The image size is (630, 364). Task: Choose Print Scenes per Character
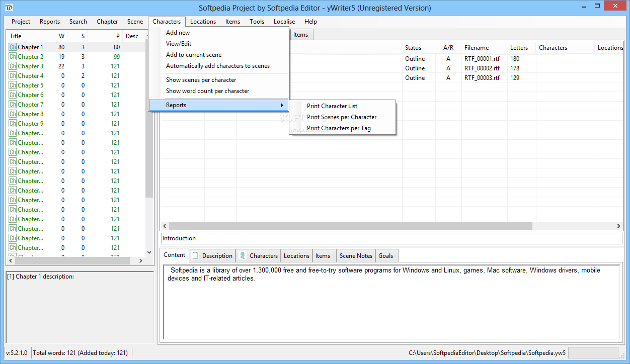click(x=343, y=117)
